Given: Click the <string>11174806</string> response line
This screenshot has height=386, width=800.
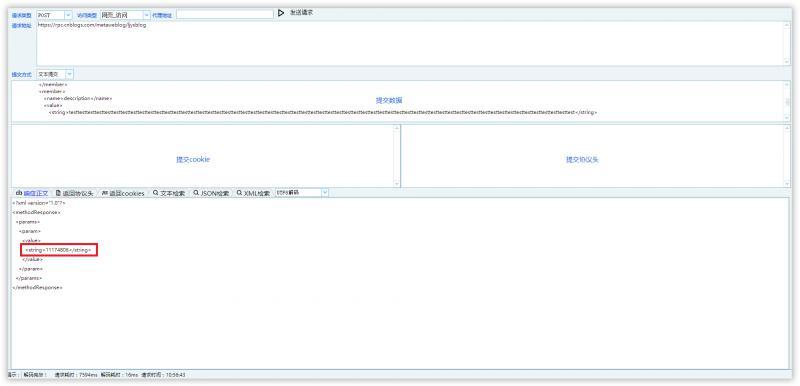Looking at the screenshot, I should pos(59,250).
